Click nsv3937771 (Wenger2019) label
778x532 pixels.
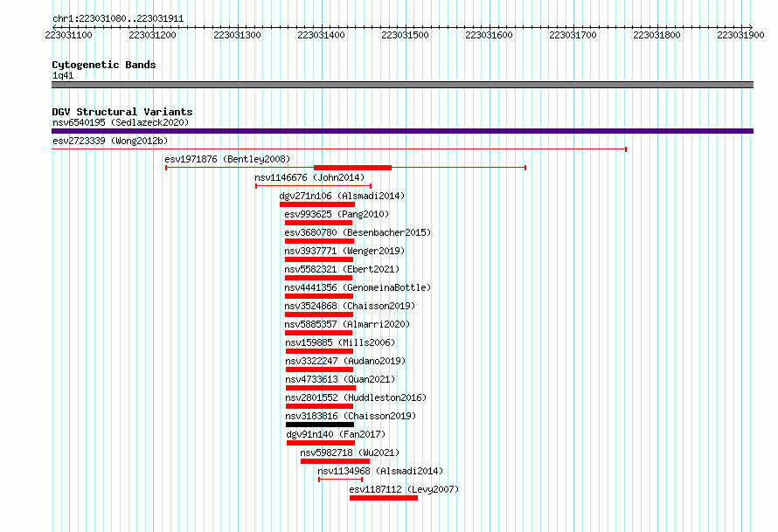pyautogui.click(x=344, y=251)
